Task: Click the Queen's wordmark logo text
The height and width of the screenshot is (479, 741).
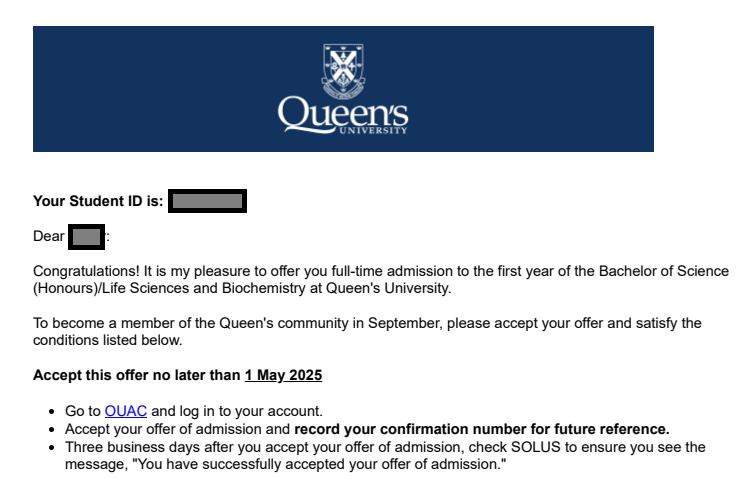Action: (343, 112)
